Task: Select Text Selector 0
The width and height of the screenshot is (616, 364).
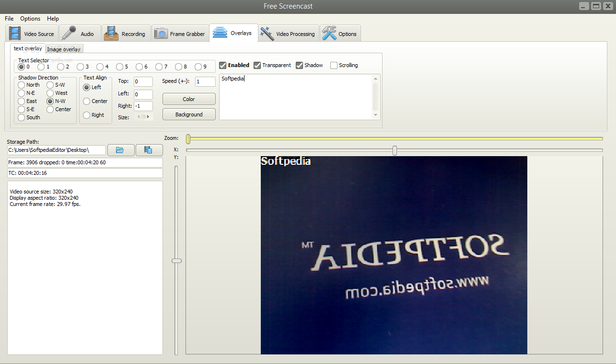Action: [x=22, y=67]
